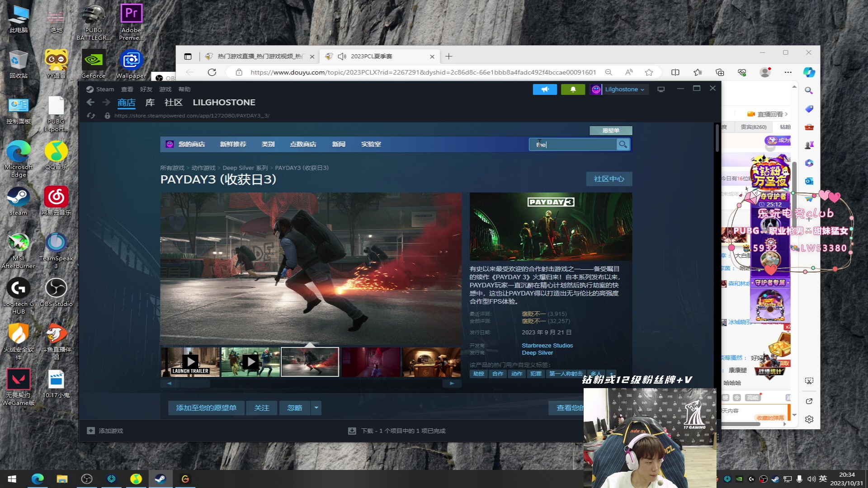Click the 劫掠 heist user tag
This screenshot has width=868, height=488.
pos(478,374)
